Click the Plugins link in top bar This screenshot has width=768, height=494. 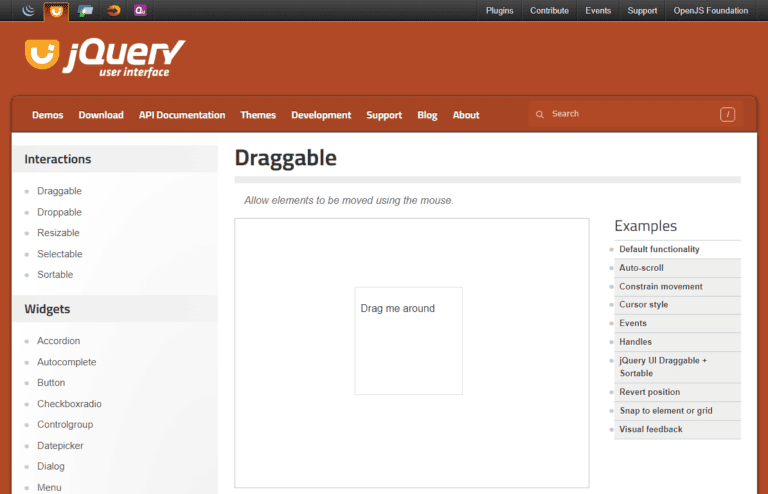[499, 11]
